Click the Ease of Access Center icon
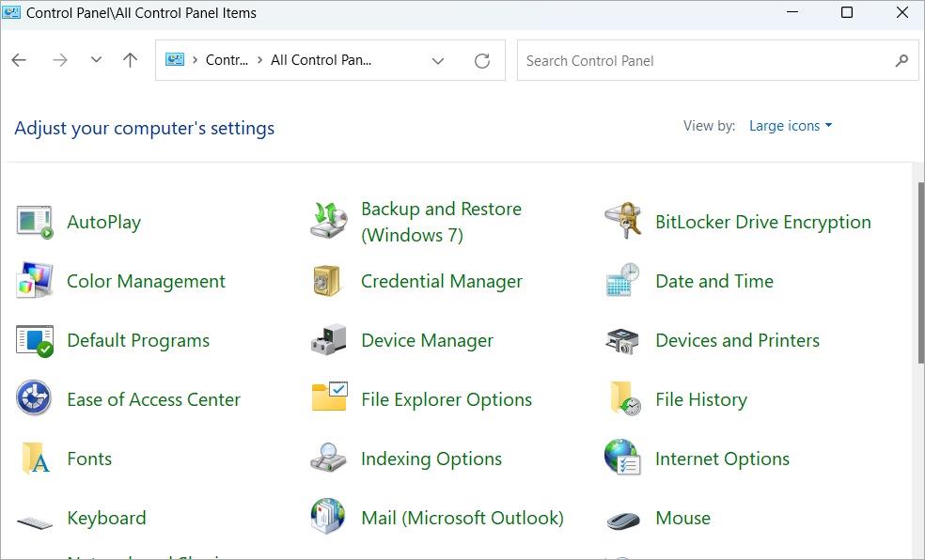Screen dimensions: 925x560 coord(34,397)
